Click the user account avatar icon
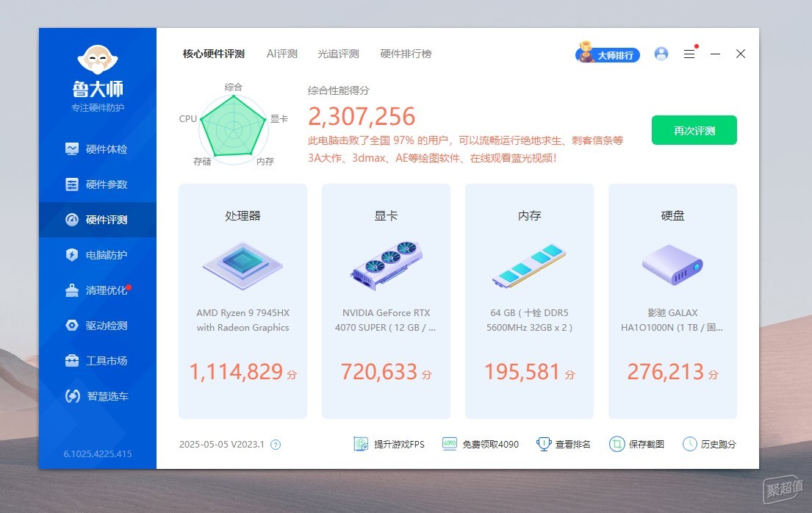Viewport: 812px width, 513px height. pos(661,54)
